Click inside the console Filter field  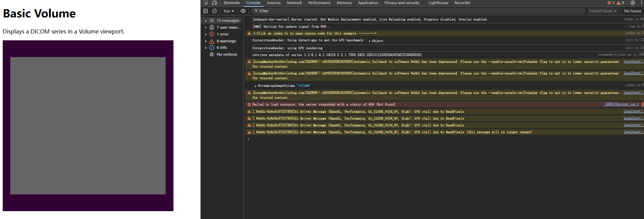tap(410, 11)
